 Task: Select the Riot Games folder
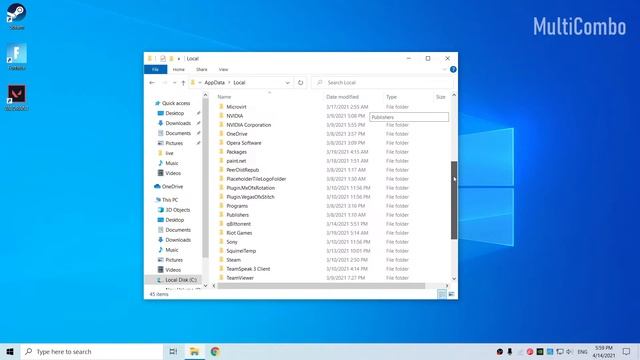(x=239, y=233)
